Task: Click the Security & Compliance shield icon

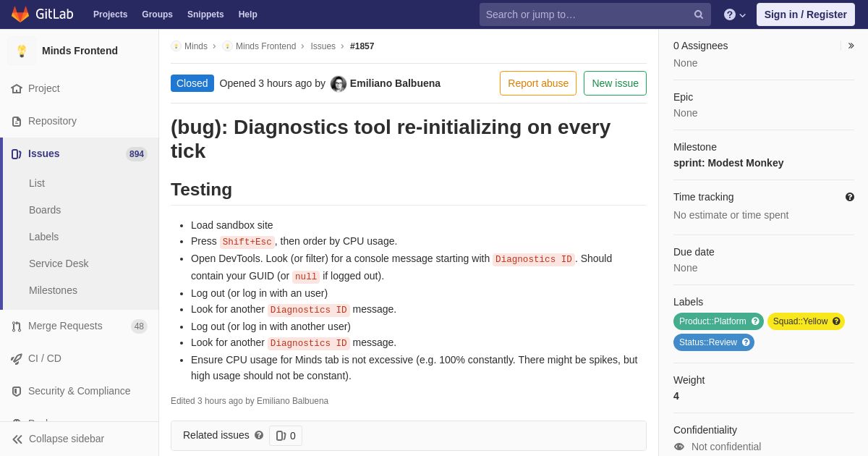Action: (17, 392)
